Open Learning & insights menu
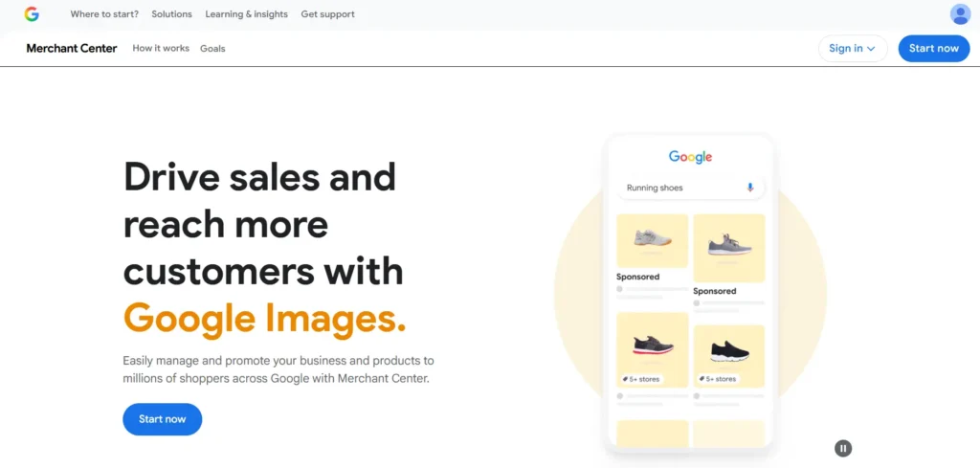Image resolution: width=980 pixels, height=468 pixels. click(x=246, y=13)
